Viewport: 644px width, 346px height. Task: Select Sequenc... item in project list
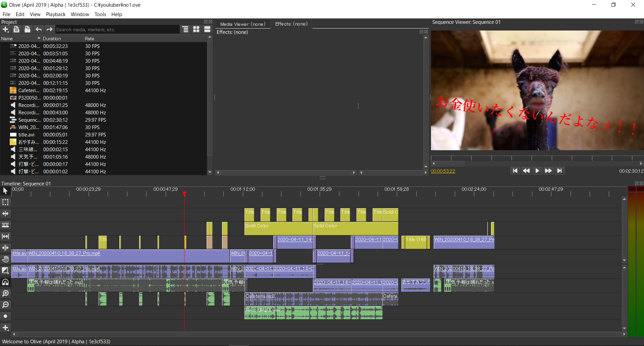[103, 120]
